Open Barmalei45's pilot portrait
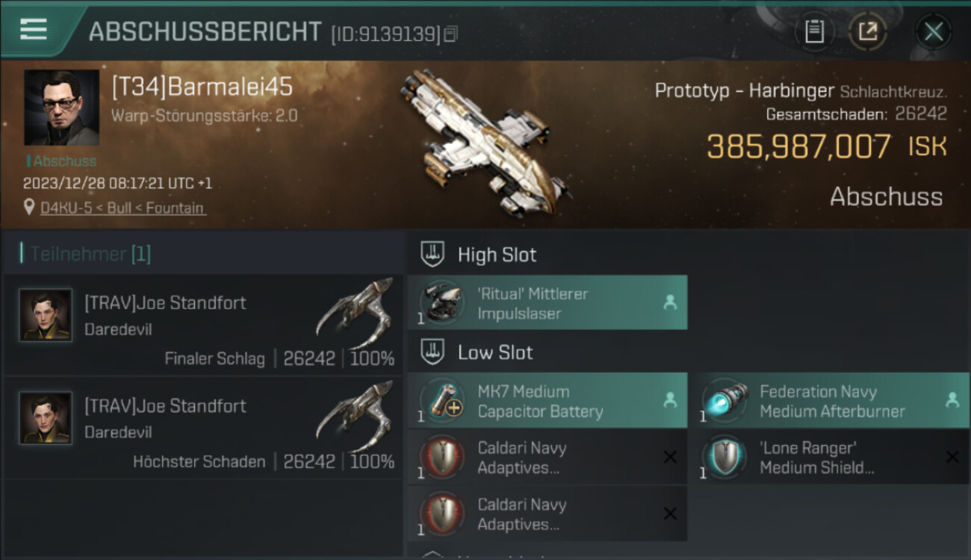 click(61, 108)
